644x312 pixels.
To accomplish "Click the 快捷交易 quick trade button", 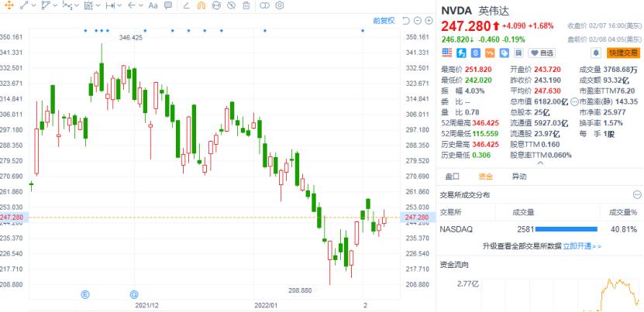I will click(x=624, y=53).
